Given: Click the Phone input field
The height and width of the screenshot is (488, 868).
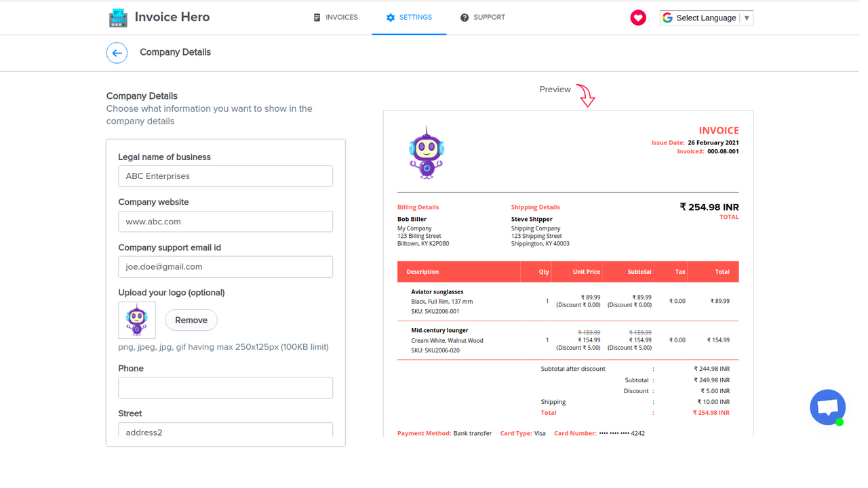Looking at the screenshot, I should (x=225, y=387).
